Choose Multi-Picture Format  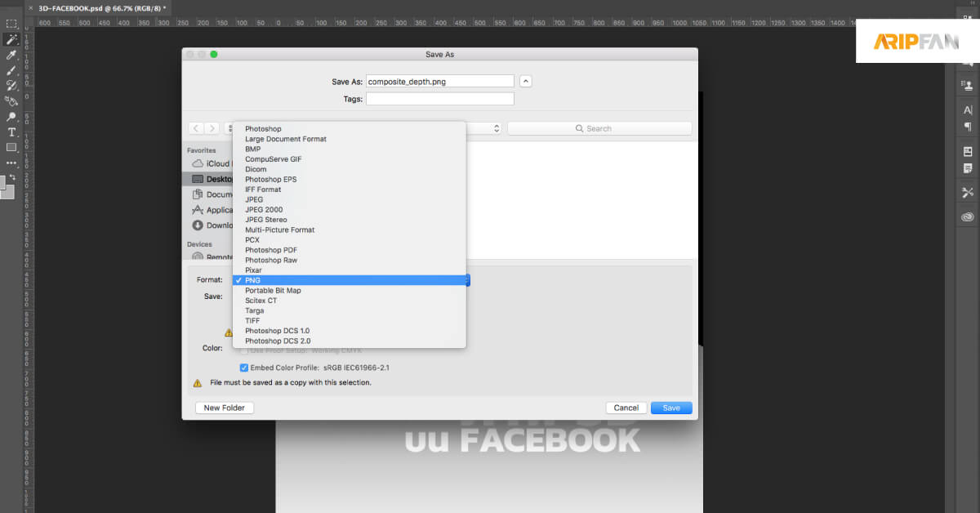click(x=349, y=230)
